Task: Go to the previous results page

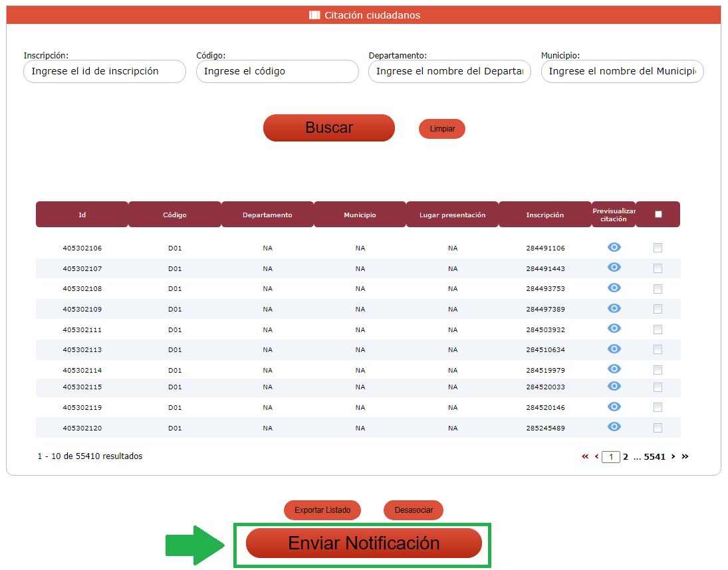Action: click(x=596, y=456)
